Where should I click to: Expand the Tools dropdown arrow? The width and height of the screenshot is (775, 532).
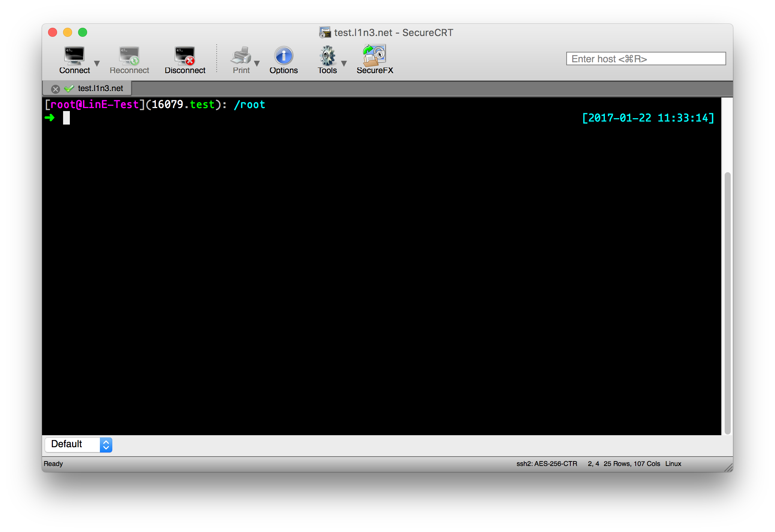(344, 63)
